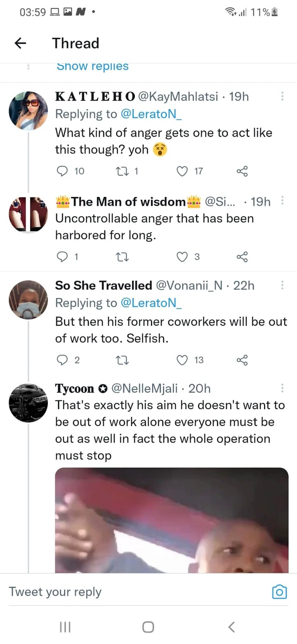This screenshot has width=297, height=644.
Task: Open more options for Tycoon's tweet
Action: click(x=283, y=388)
